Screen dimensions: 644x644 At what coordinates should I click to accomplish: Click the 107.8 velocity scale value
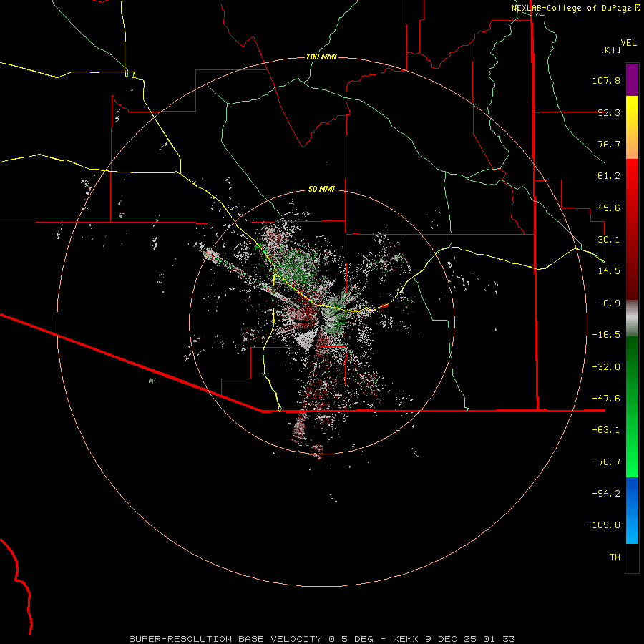coord(606,80)
